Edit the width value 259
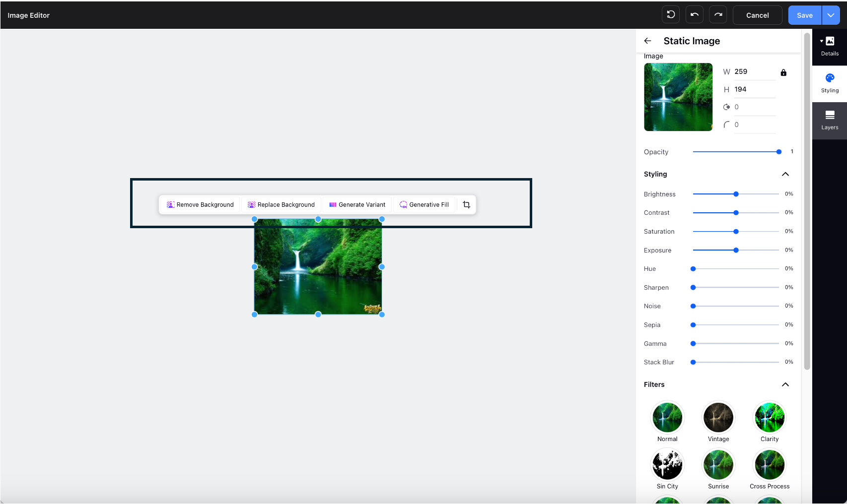This screenshot has height=504, width=847. coord(755,71)
